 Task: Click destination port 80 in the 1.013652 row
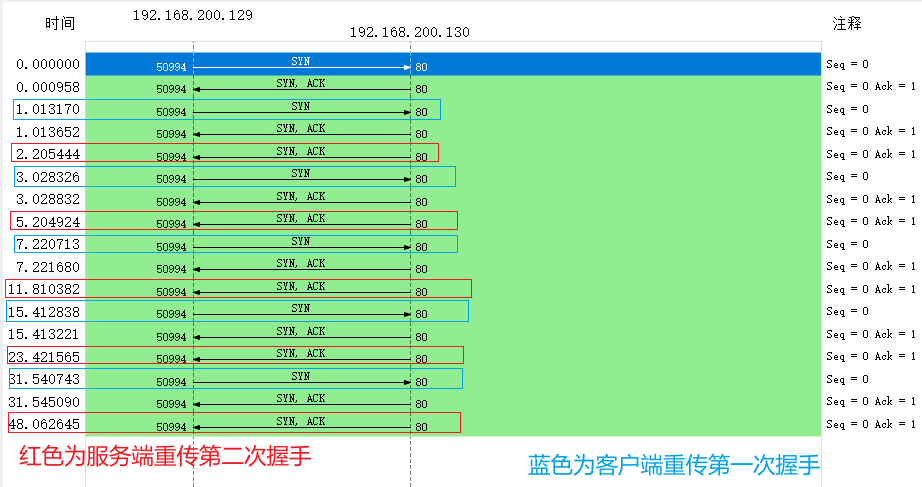(422, 134)
